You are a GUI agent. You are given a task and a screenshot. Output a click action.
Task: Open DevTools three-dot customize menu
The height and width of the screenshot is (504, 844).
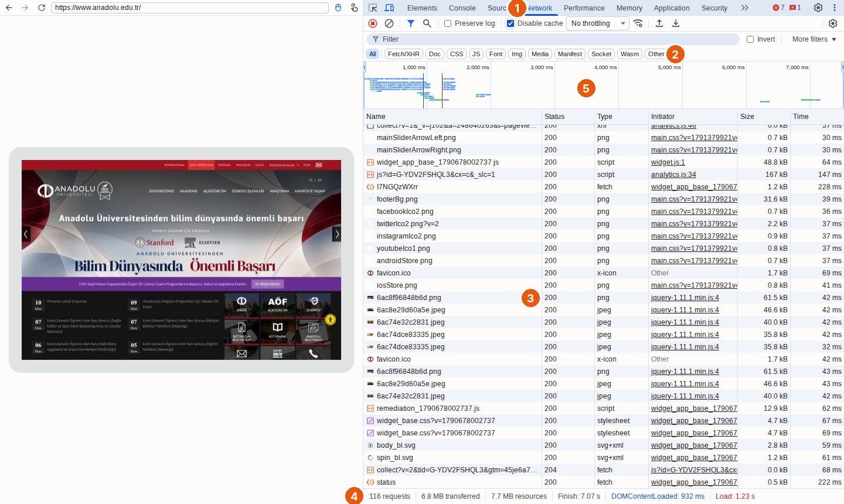pos(835,8)
